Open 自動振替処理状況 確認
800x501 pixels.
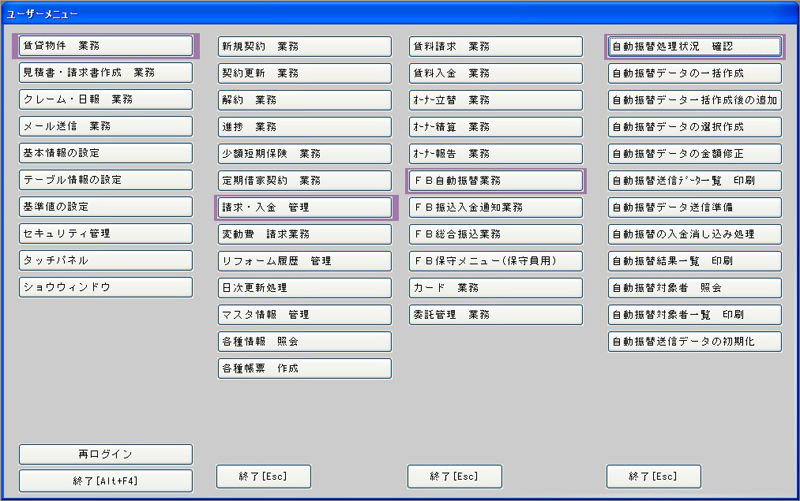[x=694, y=46]
